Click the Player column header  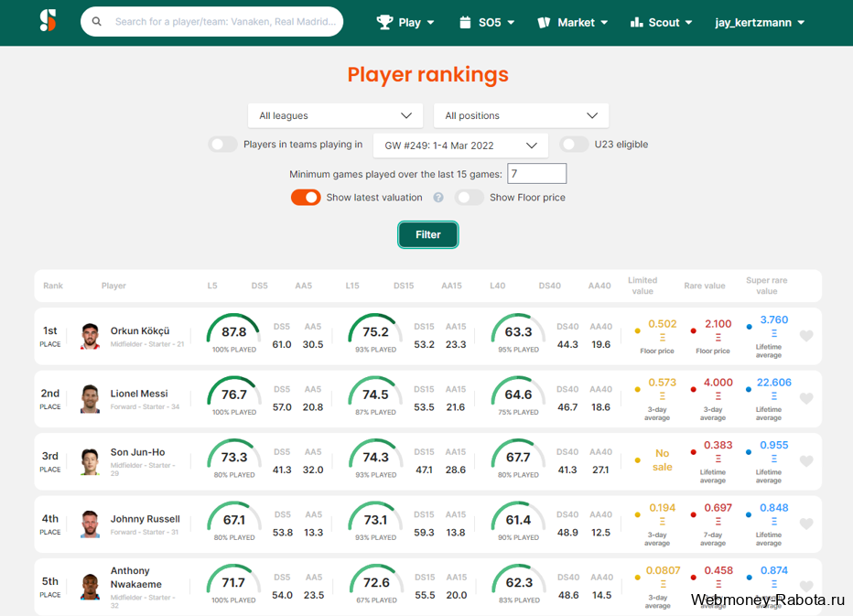tap(113, 286)
